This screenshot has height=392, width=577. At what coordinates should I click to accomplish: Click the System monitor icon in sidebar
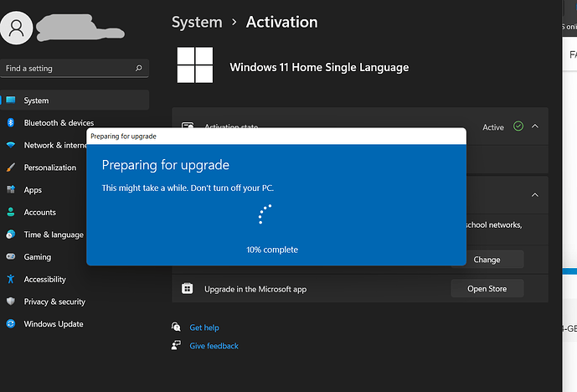pos(11,101)
